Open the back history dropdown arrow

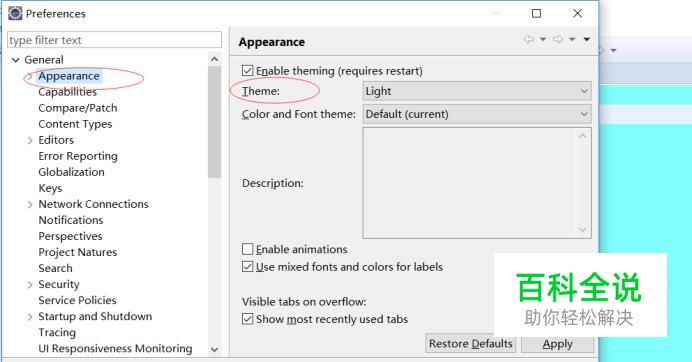(543, 39)
